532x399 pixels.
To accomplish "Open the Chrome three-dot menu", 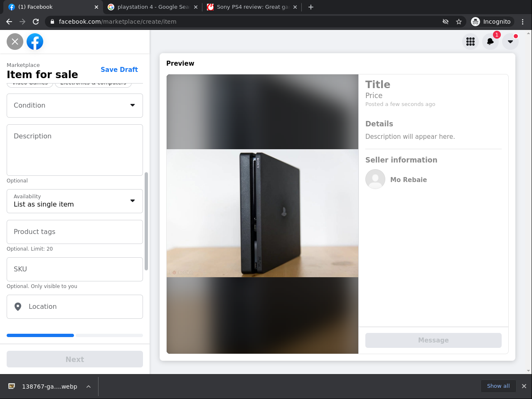I will tap(523, 22).
